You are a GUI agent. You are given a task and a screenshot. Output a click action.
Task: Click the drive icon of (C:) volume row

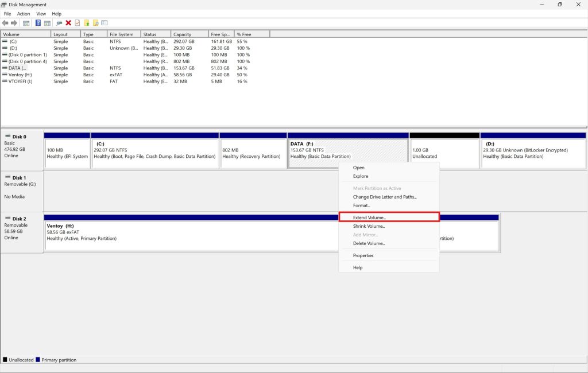pyautogui.click(x=5, y=41)
